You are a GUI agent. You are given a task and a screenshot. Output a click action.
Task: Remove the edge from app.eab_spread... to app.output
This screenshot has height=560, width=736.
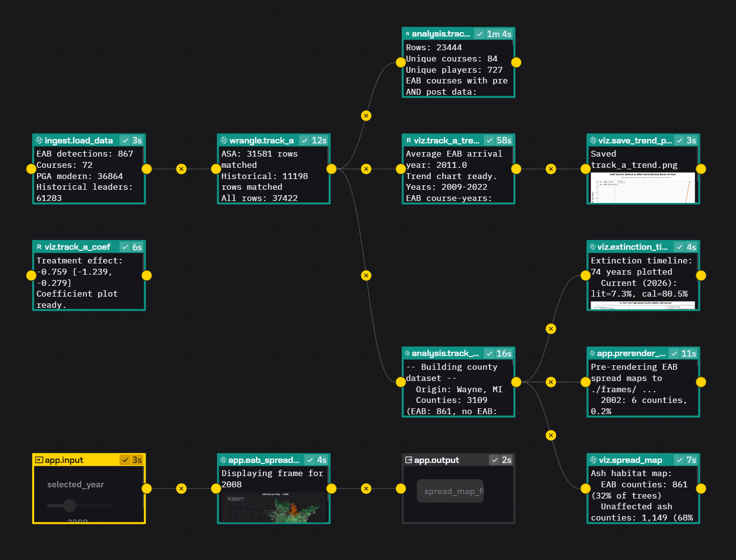click(x=366, y=489)
